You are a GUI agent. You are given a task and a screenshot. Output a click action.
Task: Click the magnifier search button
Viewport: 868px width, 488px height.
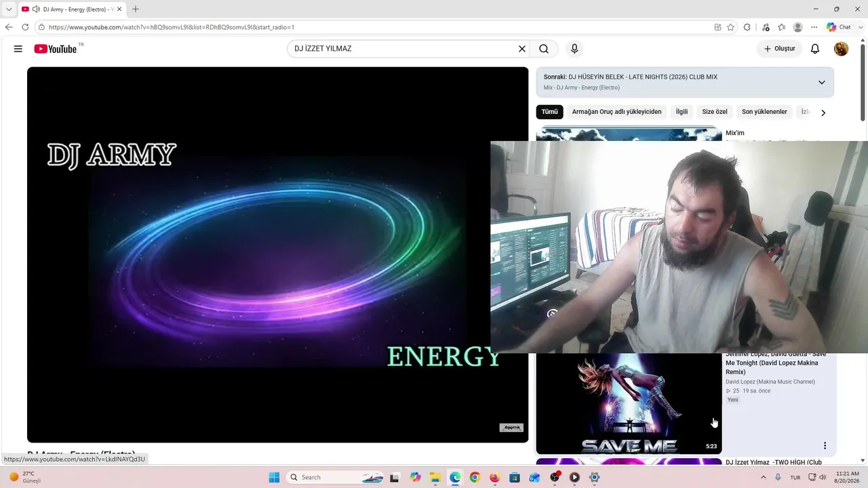click(544, 49)
